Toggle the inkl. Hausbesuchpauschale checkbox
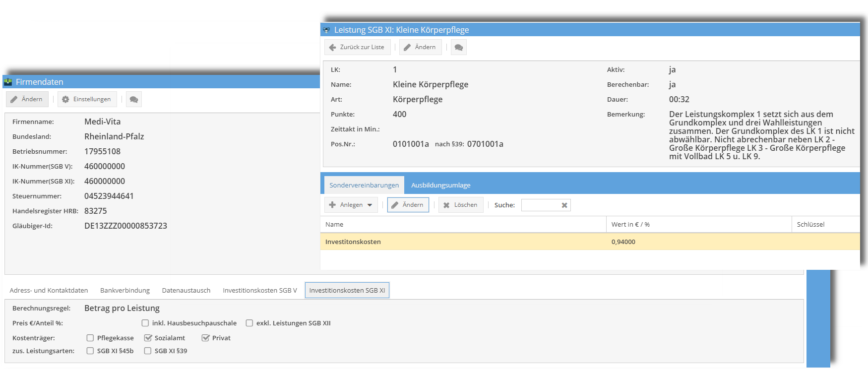Image resolution: width=868 pixels, height=372 pixels. [145, 323]
